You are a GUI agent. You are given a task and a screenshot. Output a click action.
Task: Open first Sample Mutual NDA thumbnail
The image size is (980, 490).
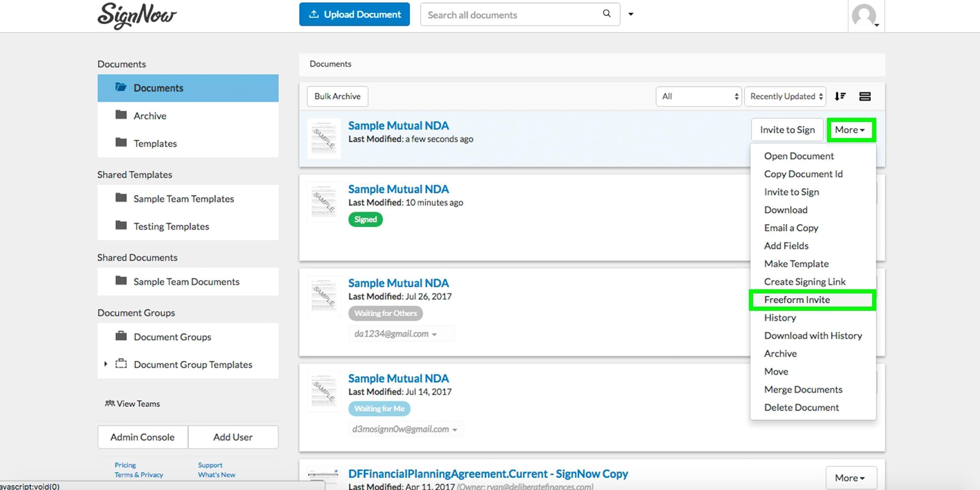click(x=324, y=139)
